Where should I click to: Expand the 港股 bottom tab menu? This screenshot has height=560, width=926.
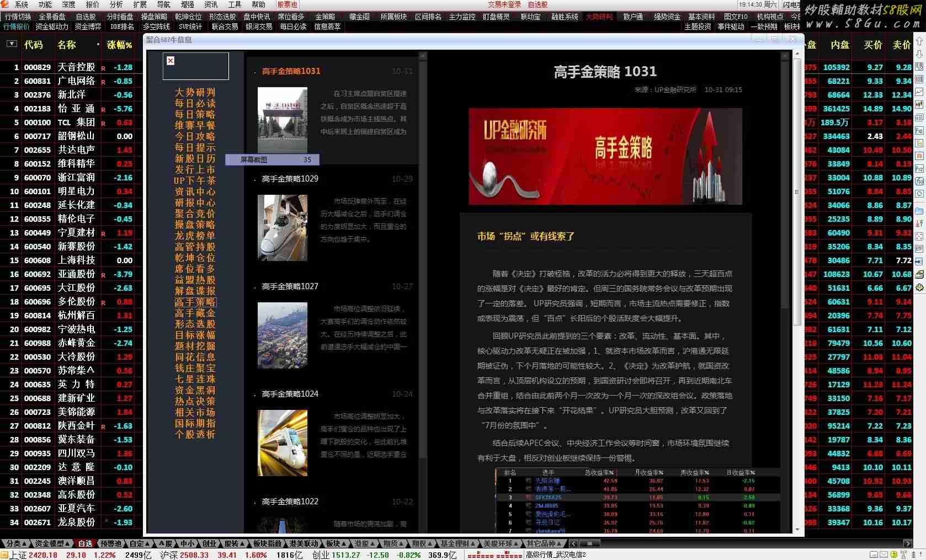365,543
